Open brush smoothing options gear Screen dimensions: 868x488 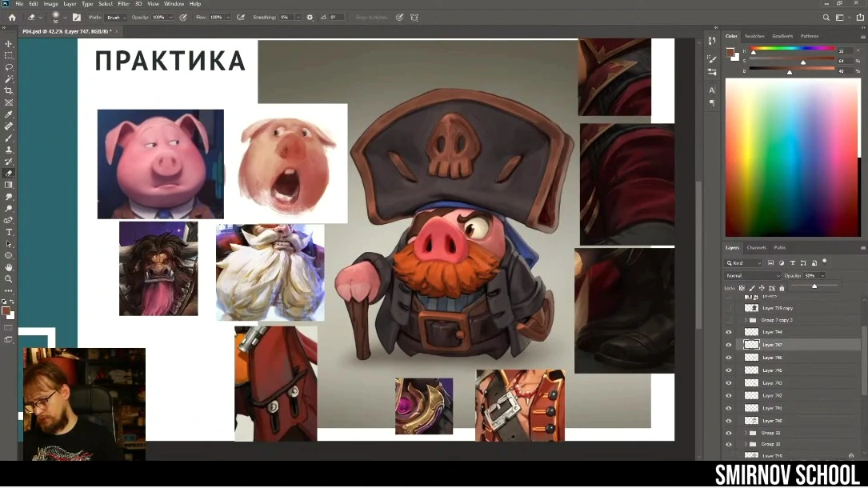point(310,17)
